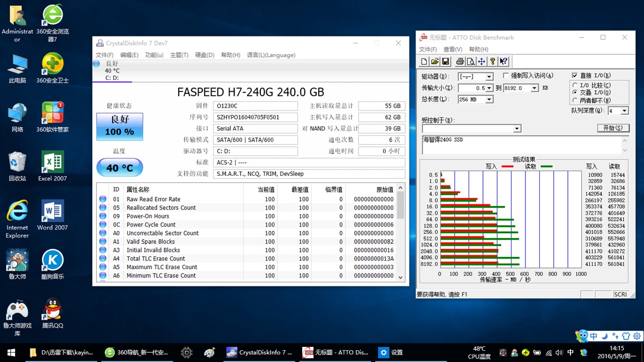Enable the 强制写入访问 checkbox

(x=506, y=76)
